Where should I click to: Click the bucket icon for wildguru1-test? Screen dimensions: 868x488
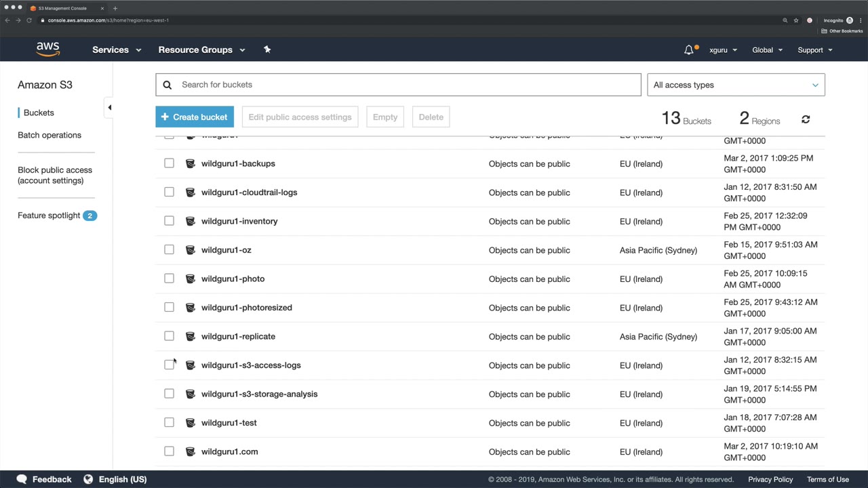(191, 423)
